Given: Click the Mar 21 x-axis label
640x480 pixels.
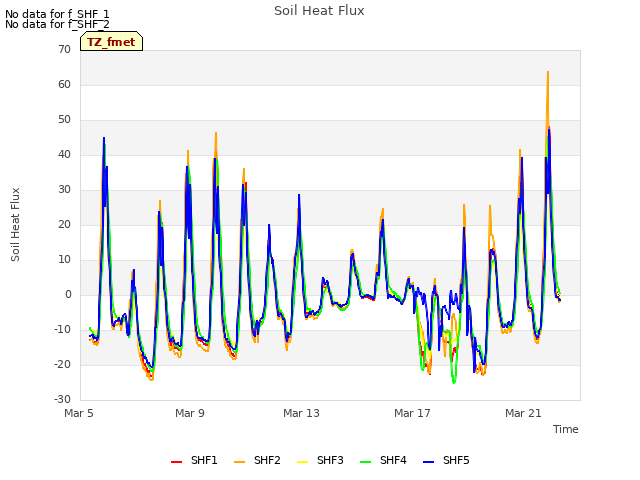Looking at the screenshot, I should coord(523,413).
